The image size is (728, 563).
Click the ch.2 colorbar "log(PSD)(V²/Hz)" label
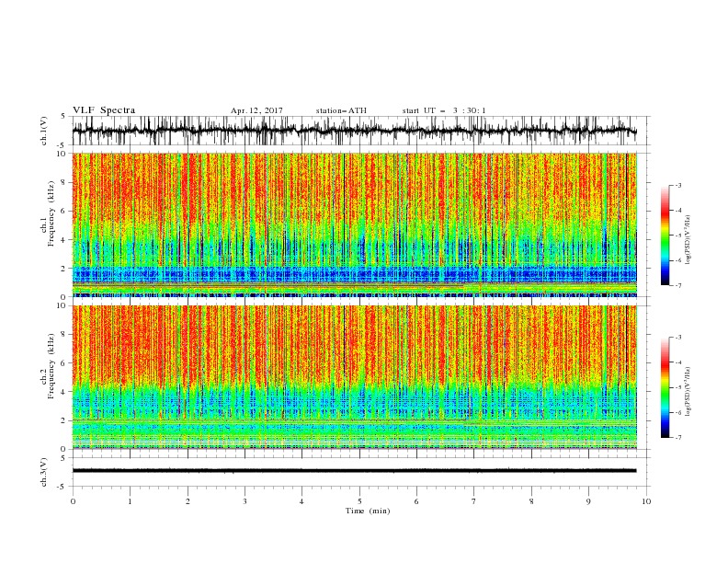[x=688, y=392]
